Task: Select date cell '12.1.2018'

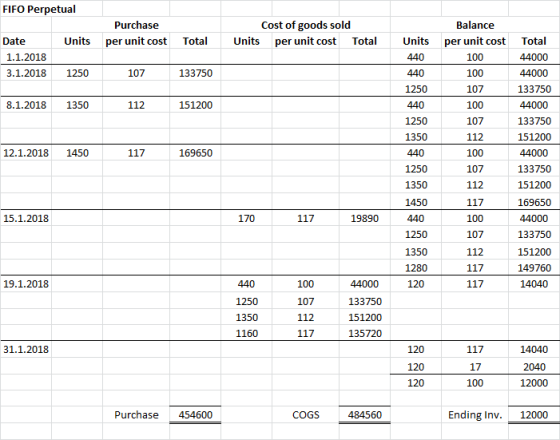Action: coord(26,153)
